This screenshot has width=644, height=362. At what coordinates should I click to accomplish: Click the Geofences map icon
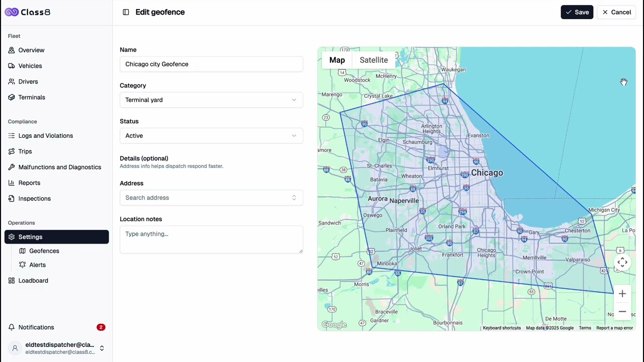click(22, 251)
